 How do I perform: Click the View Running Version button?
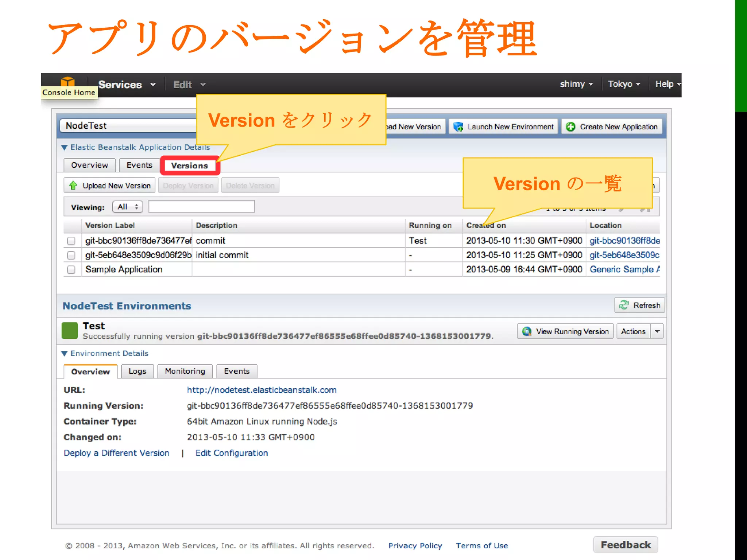[565, 331]
